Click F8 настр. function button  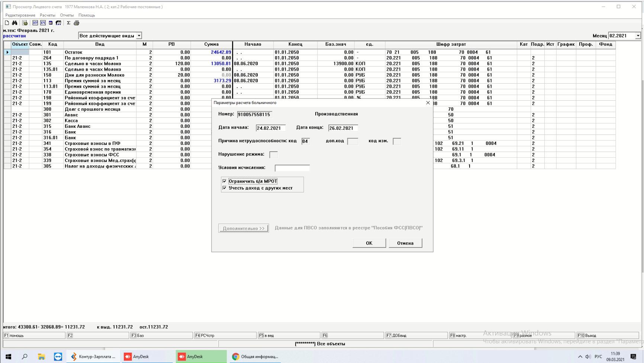coord(480,336)
